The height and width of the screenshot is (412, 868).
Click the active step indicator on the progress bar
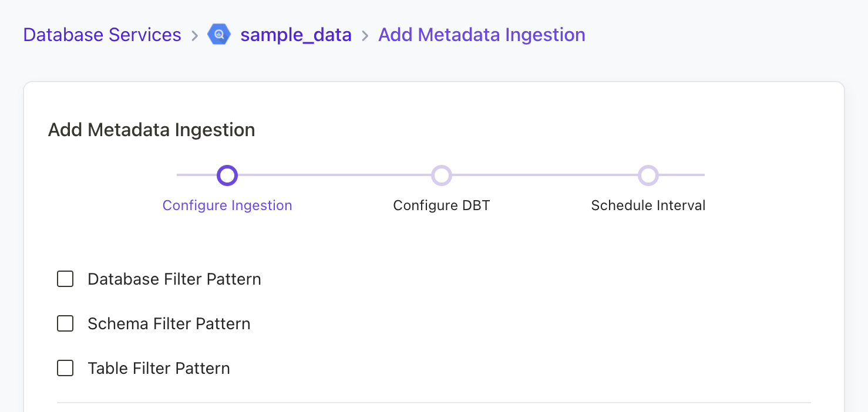coord(227,175)
